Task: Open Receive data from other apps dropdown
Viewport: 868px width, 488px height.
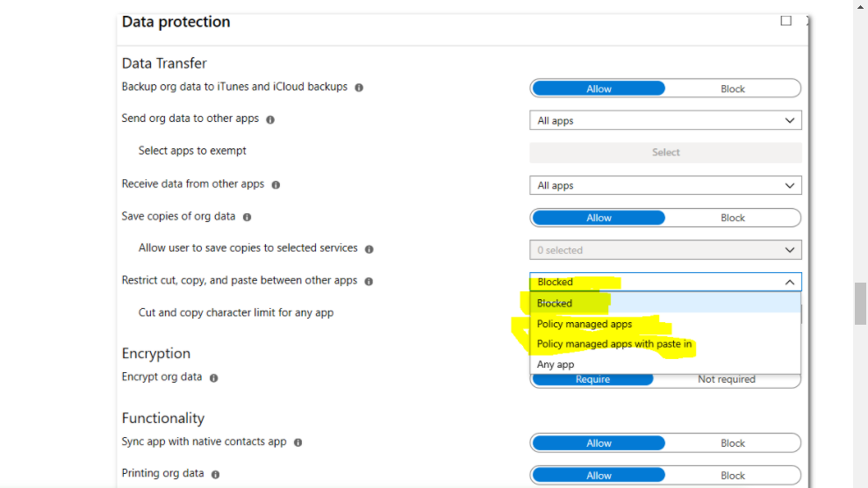Action: click(665, 185)
